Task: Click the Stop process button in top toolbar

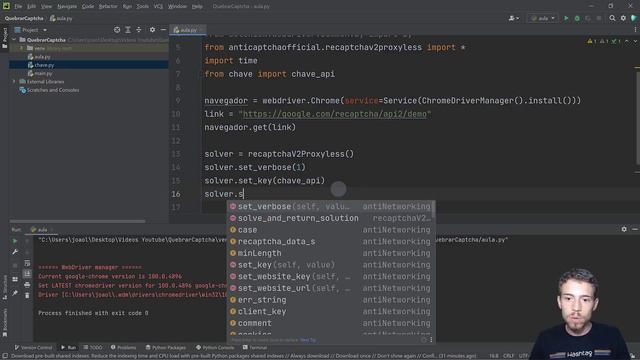Action: pos(599,18)
